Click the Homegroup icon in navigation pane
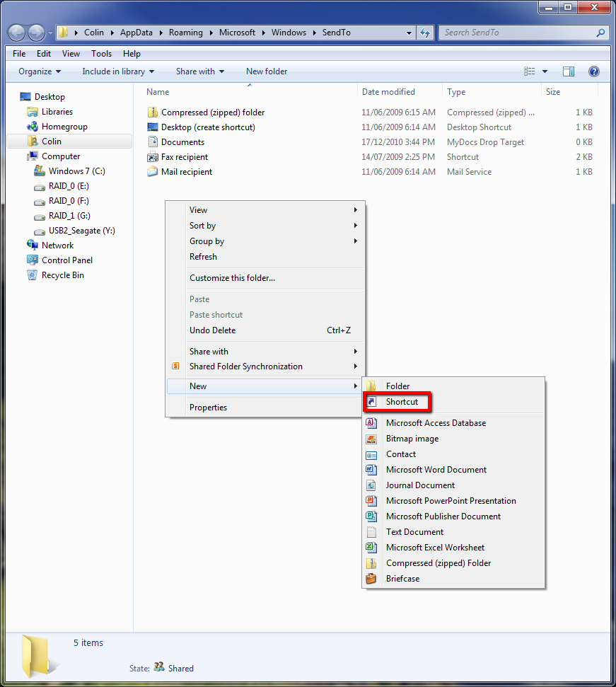 (x=33, y=127)
